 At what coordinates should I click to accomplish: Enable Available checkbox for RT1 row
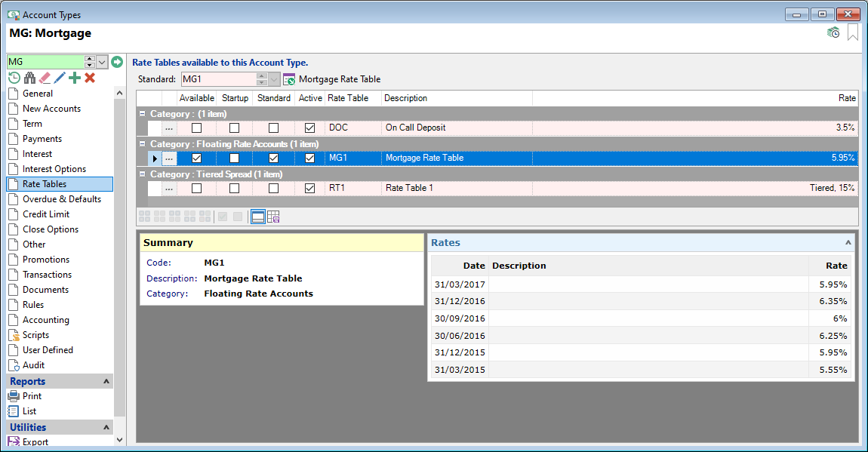pos(196,188)
